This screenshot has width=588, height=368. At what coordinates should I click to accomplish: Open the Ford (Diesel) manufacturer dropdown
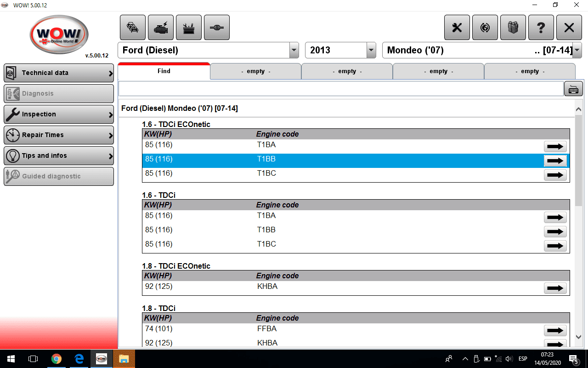[294, 50]
